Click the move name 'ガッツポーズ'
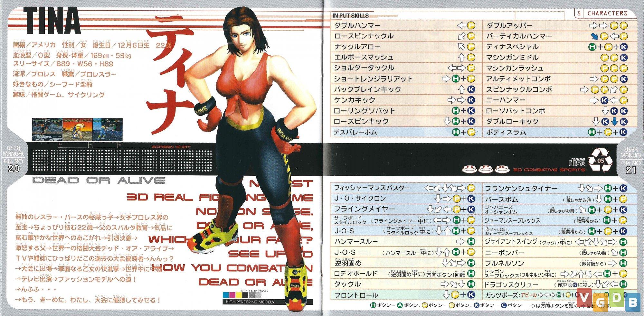This screenshot has height=316, width=644. tap(501, 295)
